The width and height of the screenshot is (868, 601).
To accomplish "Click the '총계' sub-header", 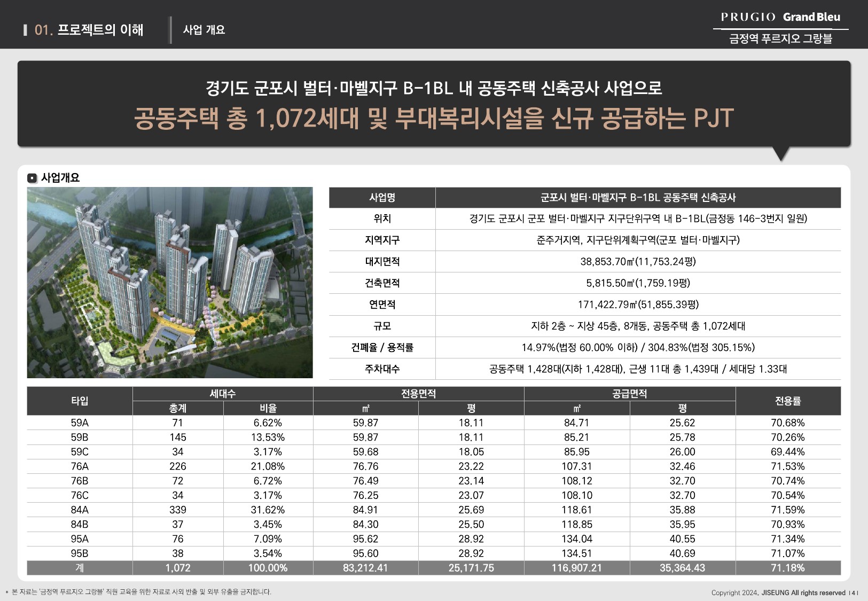I will 178,408.
